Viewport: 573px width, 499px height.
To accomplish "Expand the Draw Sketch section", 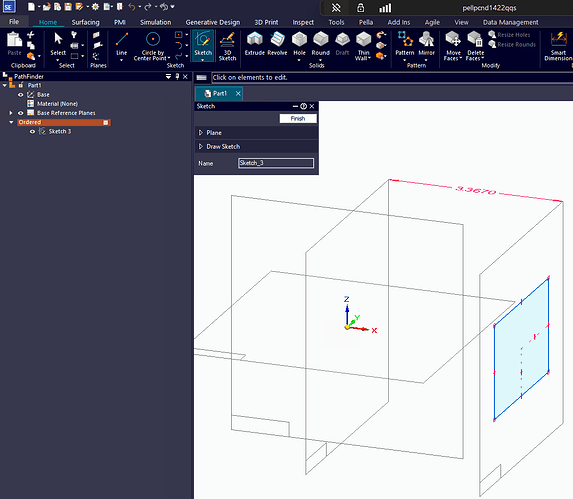I will point(201,146).
